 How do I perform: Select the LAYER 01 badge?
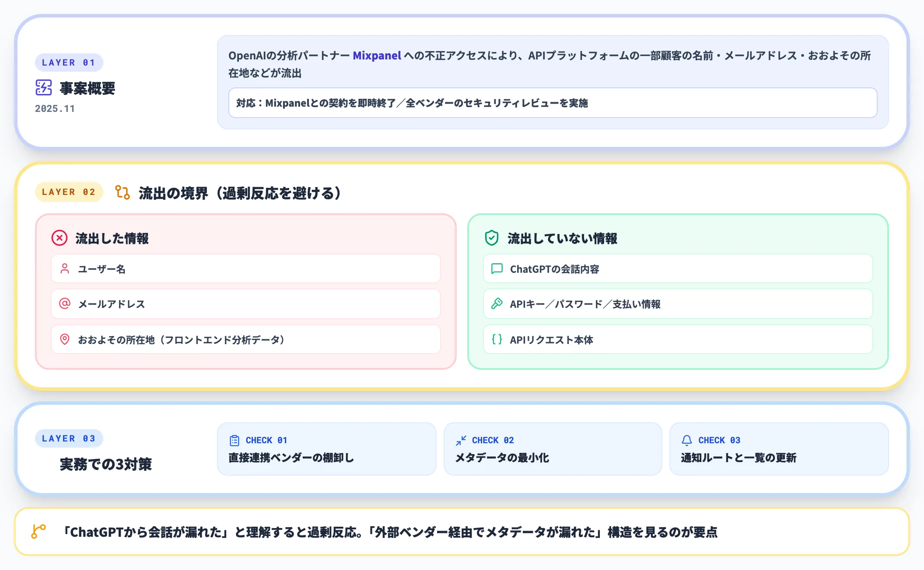tap(69, 63)
